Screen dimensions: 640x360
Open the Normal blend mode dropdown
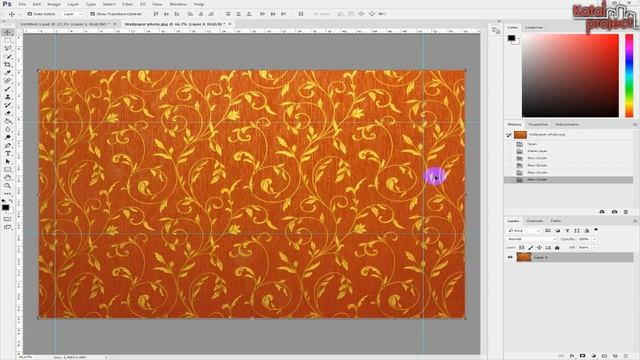click(531, 239)
